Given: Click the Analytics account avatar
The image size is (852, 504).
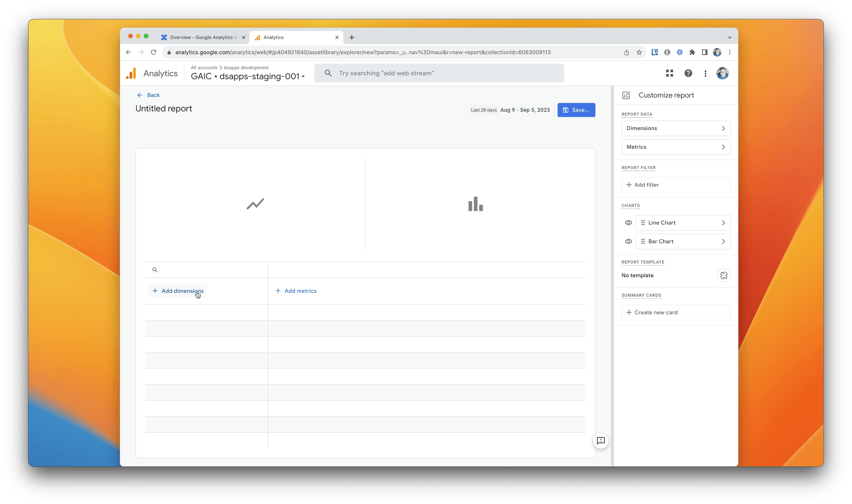Looking at the screenshot, I should click(x=722, y=73).
